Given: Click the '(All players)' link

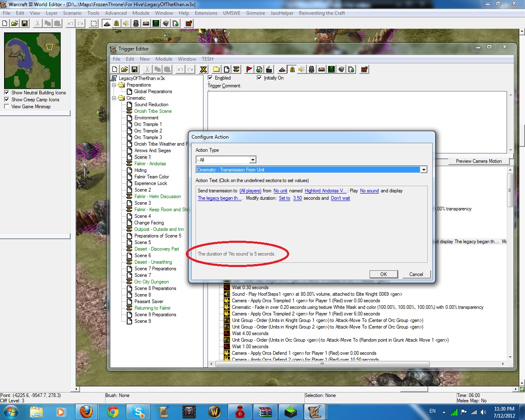Looking at the screenshot, I should [x=250, y=191].
